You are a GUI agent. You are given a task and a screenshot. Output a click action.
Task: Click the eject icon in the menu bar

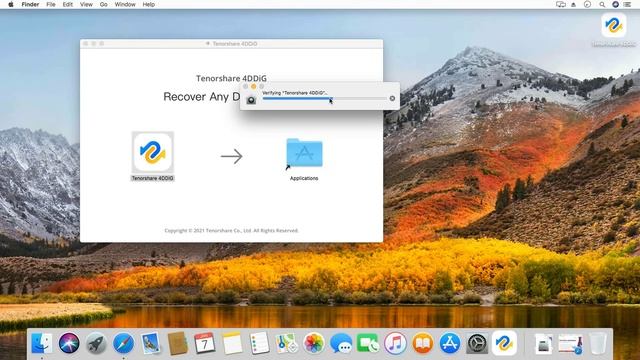[573, 4]
